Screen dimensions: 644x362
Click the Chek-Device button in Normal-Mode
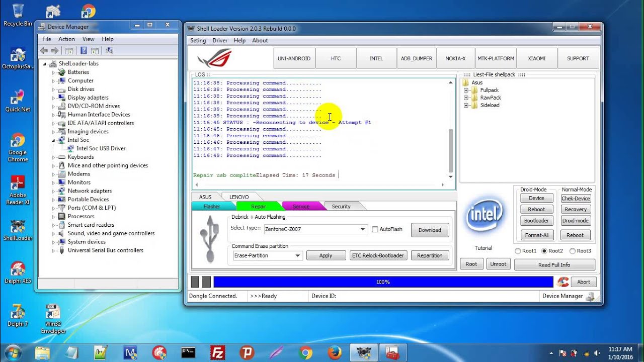pos(576,199)
